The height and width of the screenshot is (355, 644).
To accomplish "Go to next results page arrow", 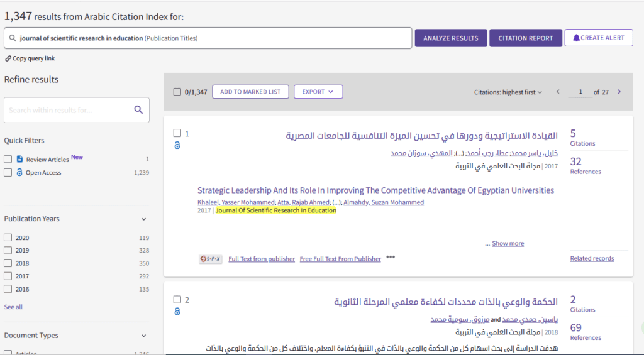I will pyautogui.click(x=619, y=92).
